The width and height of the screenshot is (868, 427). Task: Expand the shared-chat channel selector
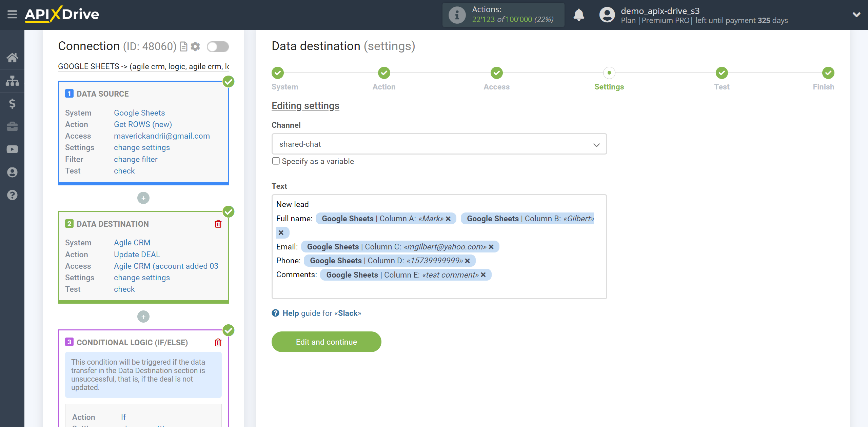pyautogui.click(x=597, y=144)
